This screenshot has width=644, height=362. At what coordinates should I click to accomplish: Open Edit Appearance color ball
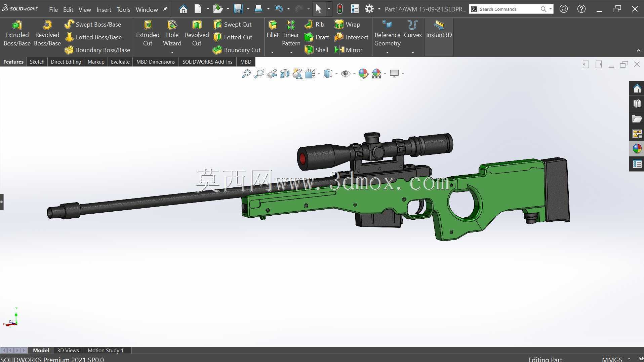point(363,73)
